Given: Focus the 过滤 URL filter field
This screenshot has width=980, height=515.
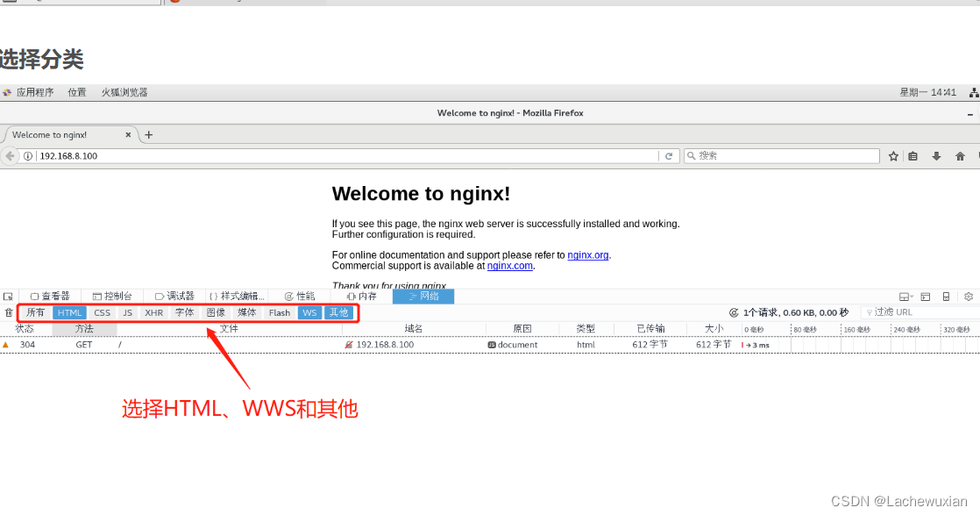Looking at the screenshot, I should tap(920, 312).
